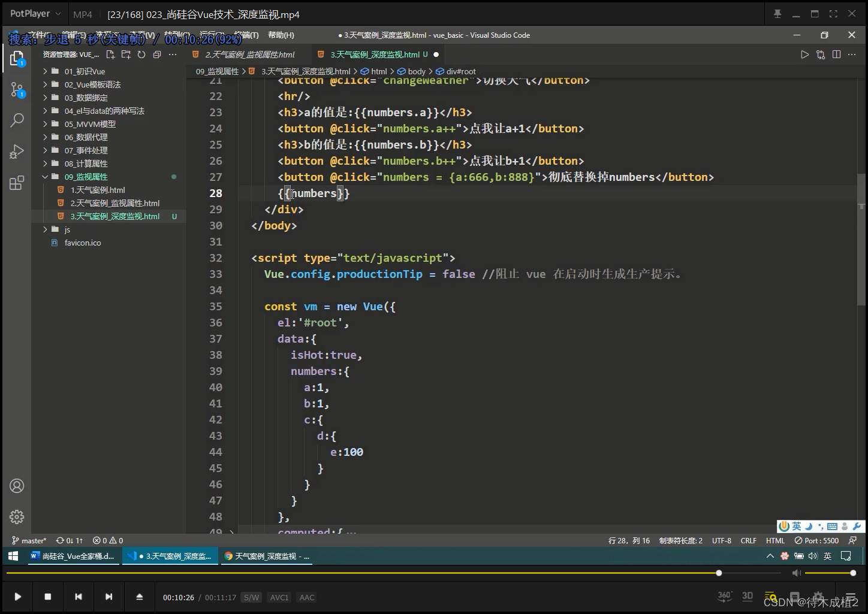Open Windows notification center
Screen dimensions: 868x614
846,556
